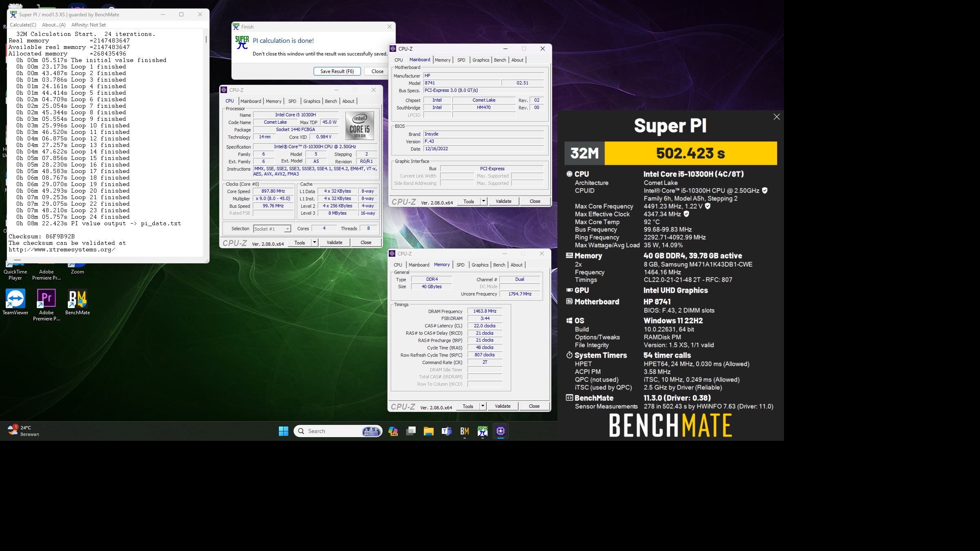Click the verified shield next to CPUID in BenchMate
This screenshot has height=551, width=980.
[765, 190]
